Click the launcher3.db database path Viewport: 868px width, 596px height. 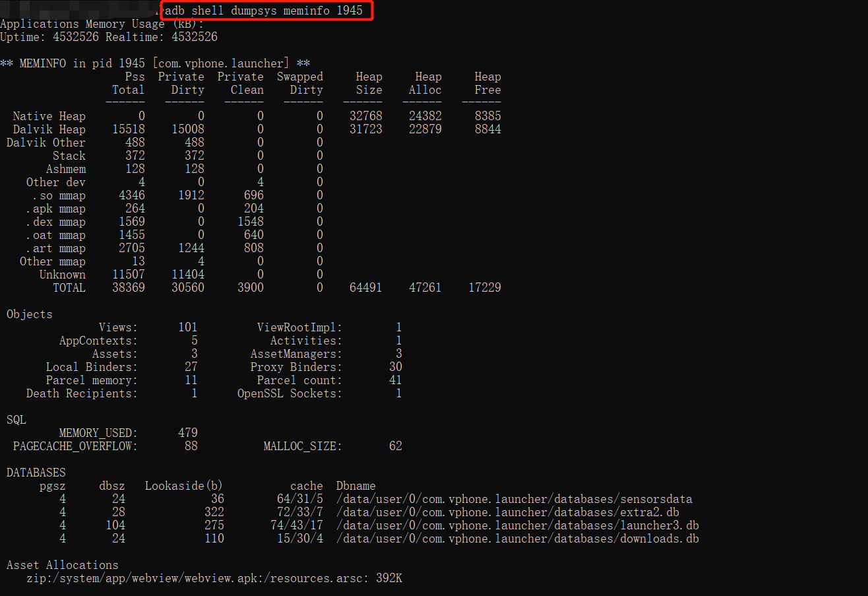tap(518, 525)
